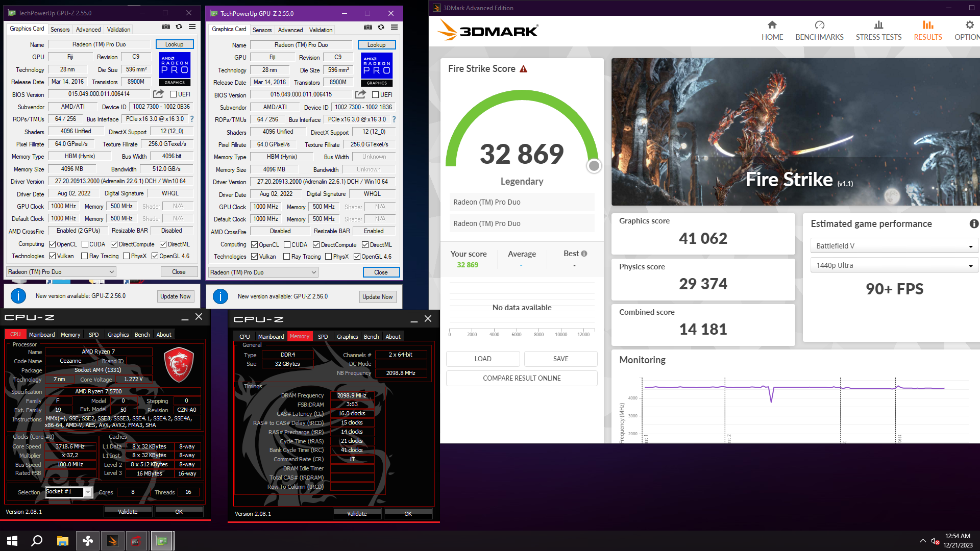The width and height of the screenshot is (980, 551).
Task: Open Socket #1 selection dropdown in CPU-Z
Action: [68, 492]
